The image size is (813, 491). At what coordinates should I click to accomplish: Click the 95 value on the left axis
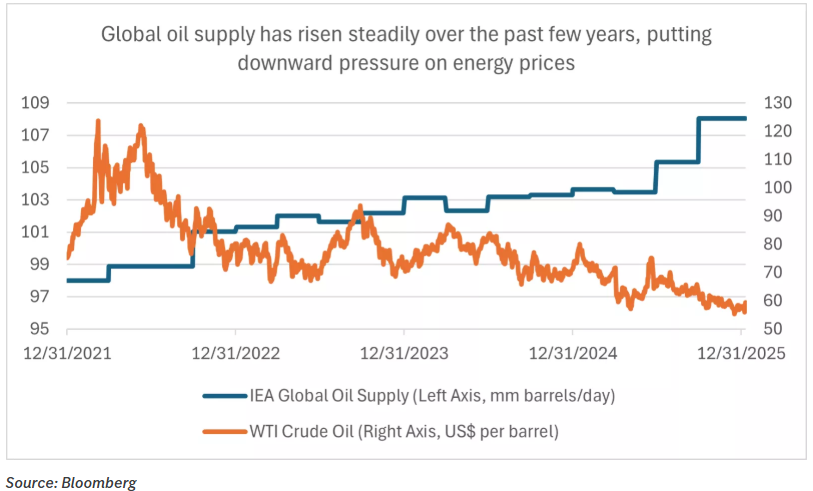tap(41, 329)
